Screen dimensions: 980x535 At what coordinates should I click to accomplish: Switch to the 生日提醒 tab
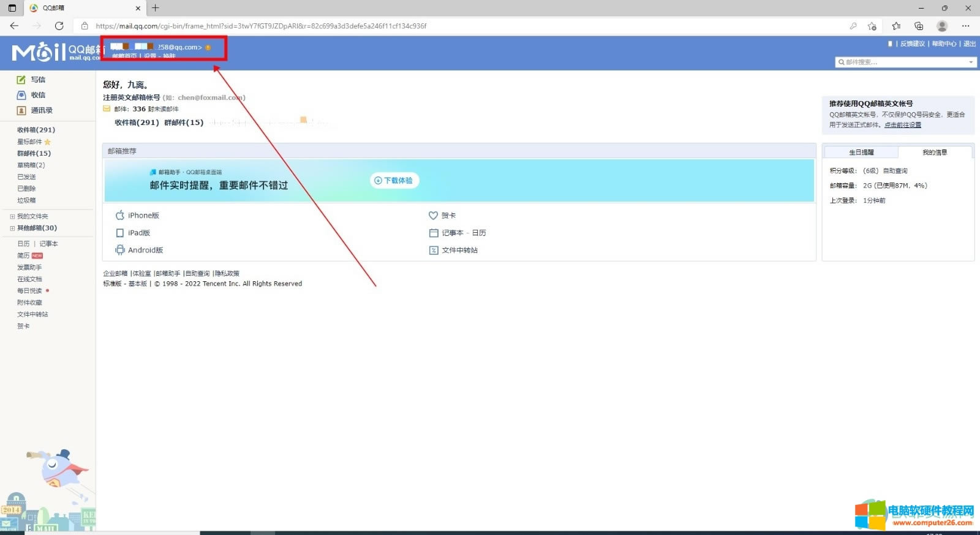pos(861,152)
